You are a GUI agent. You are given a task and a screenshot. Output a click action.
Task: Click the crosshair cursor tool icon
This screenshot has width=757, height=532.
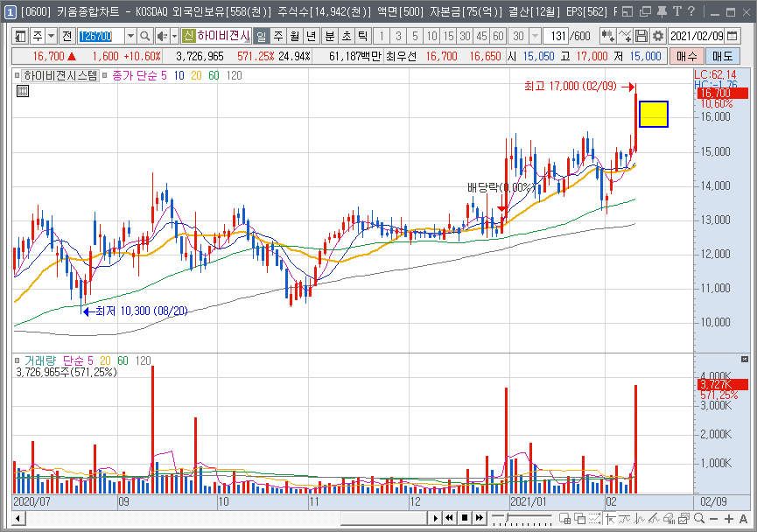point(610,519)
